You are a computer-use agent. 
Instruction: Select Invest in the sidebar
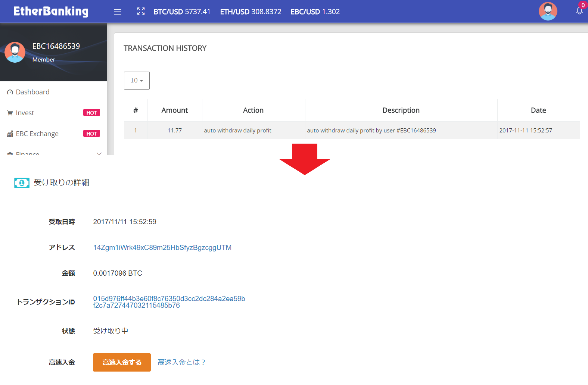coord(25,113)
